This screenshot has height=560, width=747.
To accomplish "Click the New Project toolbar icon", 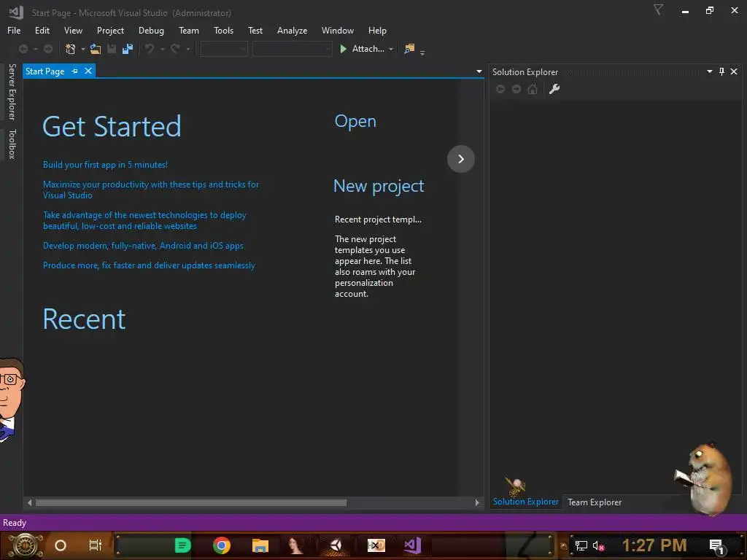I will pos(71,49).
